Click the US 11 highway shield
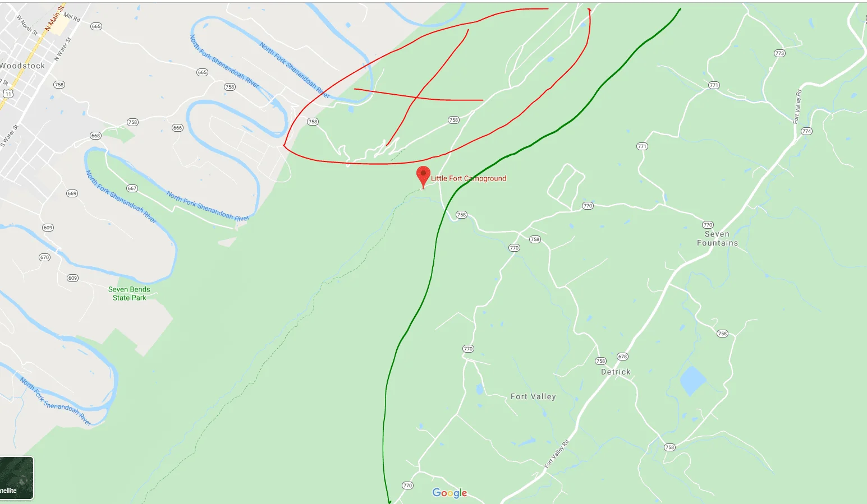The width and height of the screenshot is (867, 504). click(8, 94)
